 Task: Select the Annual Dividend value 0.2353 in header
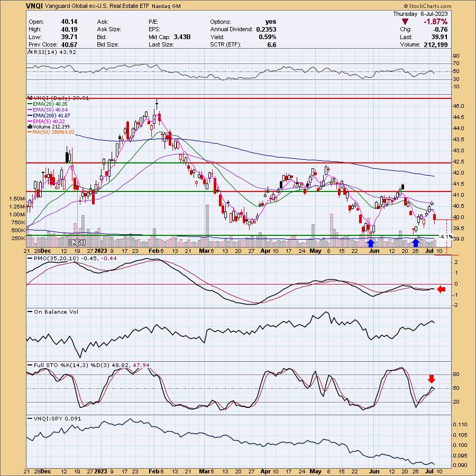pos(266,30)
